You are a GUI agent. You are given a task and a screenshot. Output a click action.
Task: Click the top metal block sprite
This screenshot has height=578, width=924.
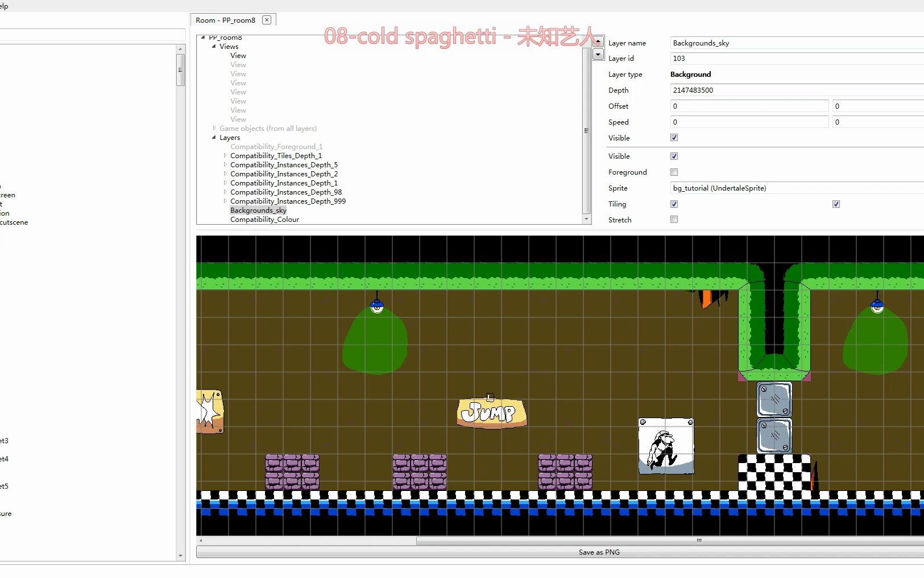774,399
